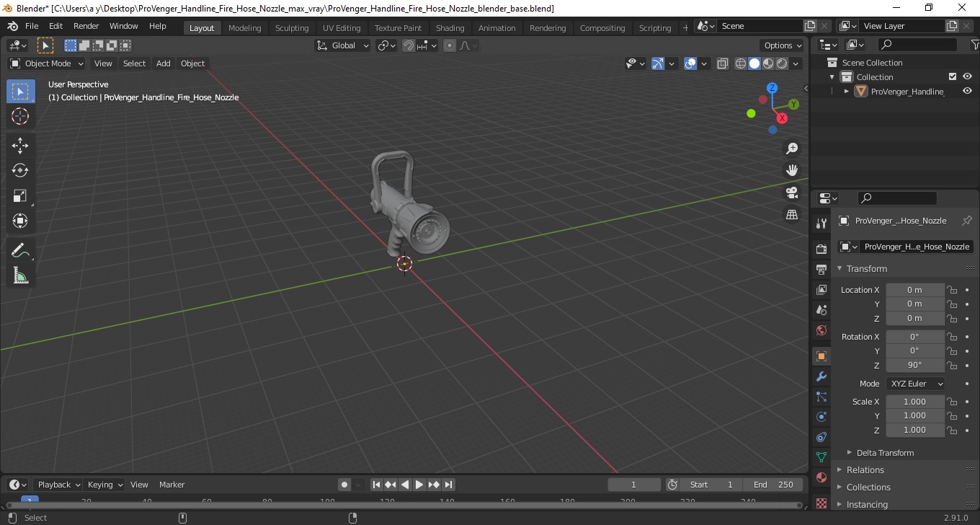Activate the Transform tool
The height and width of the screenshot is (525, 980).
(20, 220)
